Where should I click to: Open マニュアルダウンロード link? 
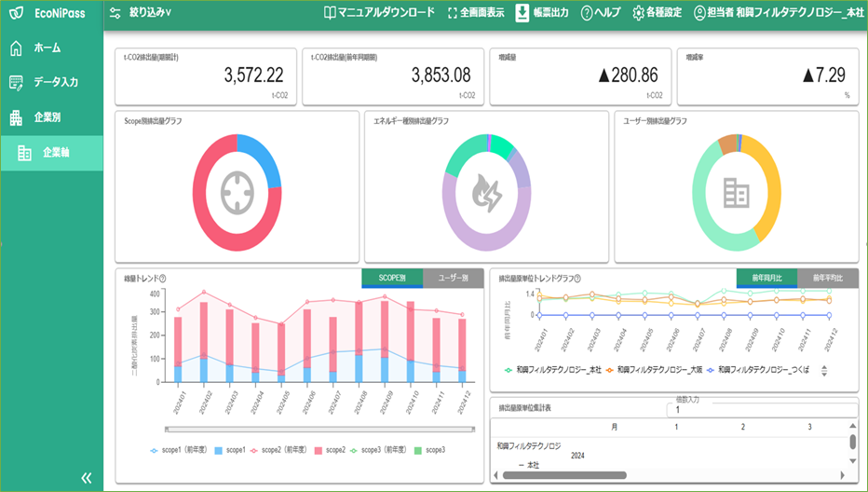click(x=387, y=12)
